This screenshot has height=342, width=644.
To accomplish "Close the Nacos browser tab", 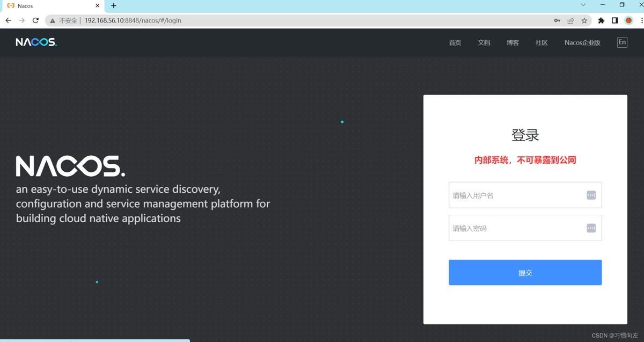I will click(x=98, y=6).
